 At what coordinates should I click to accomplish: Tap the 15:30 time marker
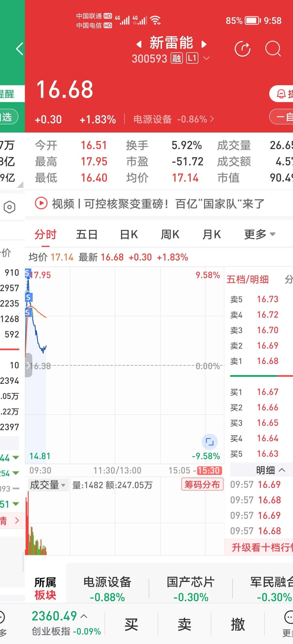209,470
